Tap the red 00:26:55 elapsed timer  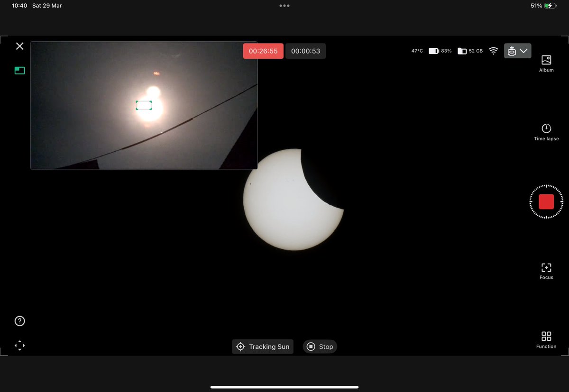pos(263,51)
